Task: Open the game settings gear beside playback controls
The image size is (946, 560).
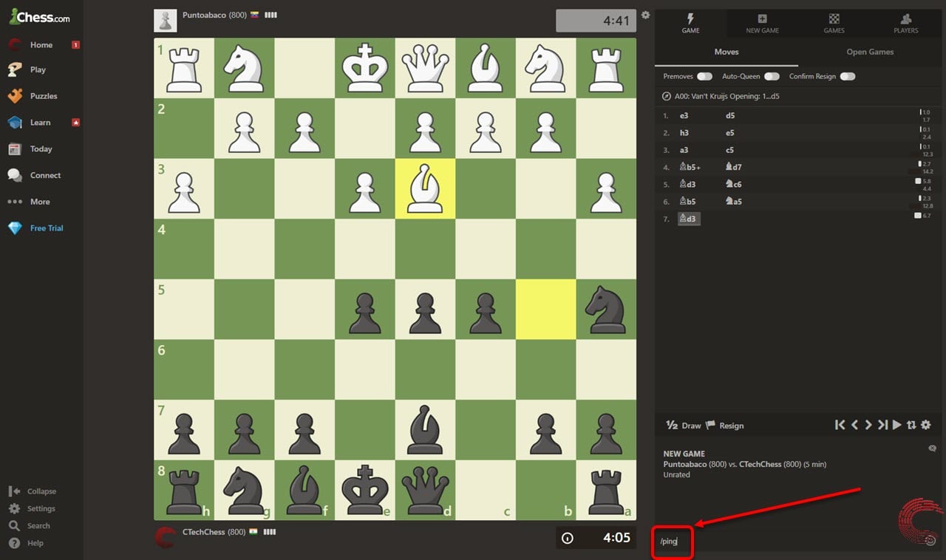Action: pyautogui.click(x=926, y=425)
